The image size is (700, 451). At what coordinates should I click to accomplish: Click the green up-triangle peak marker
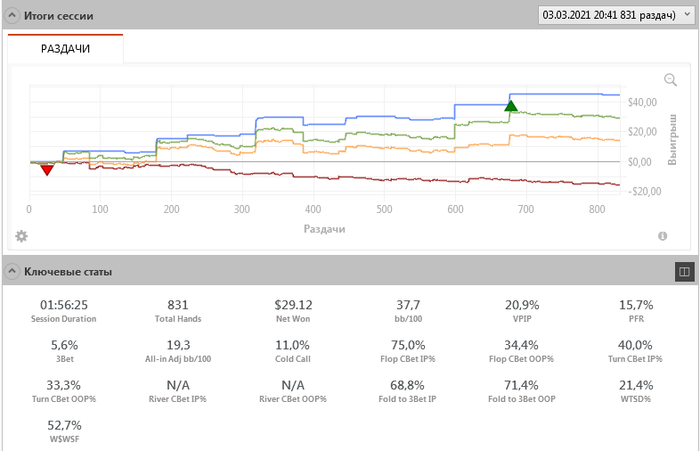point(511,106)
